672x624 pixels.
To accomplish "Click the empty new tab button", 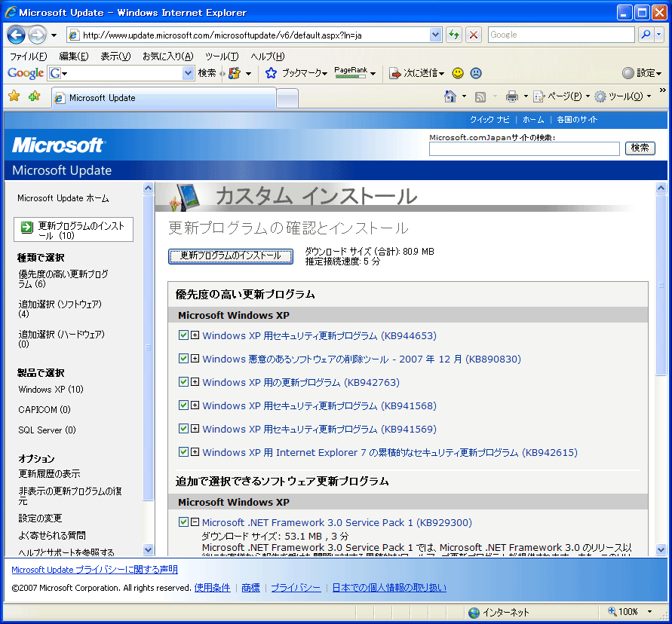I will [x=287, y=99].
